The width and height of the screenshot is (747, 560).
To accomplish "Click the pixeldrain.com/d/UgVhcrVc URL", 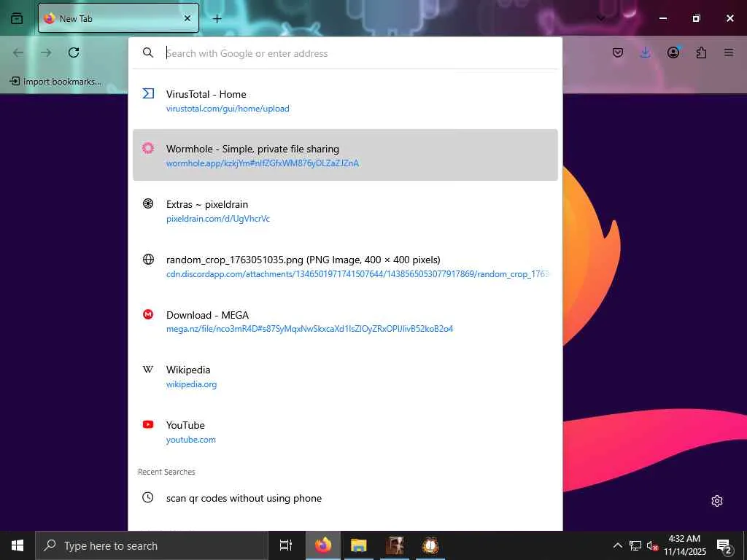I will (x=217, y=219).
